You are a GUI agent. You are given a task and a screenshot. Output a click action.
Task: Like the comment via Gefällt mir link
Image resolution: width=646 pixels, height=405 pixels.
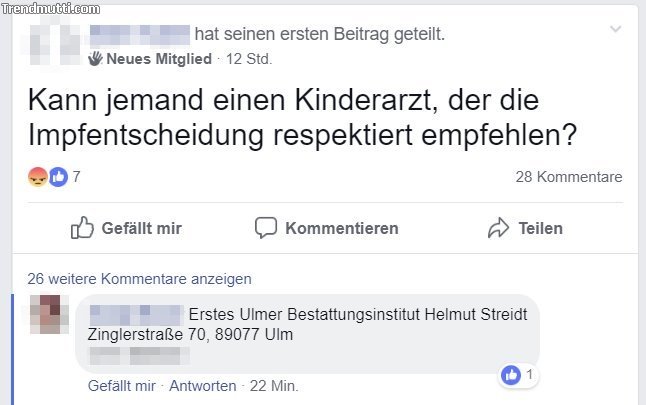coord(122,386)
